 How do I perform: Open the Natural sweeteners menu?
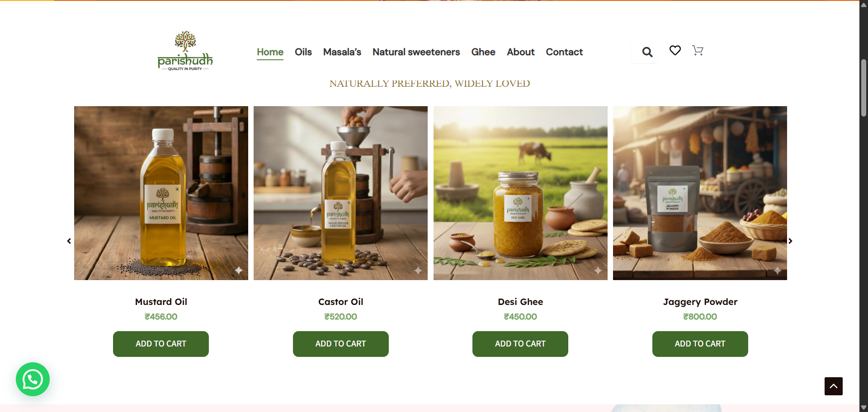416,52
